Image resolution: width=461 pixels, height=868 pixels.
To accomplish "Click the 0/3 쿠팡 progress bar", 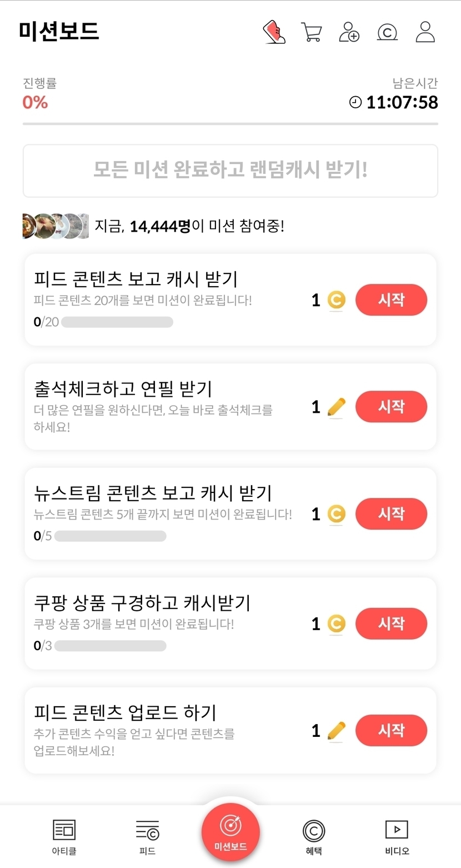I will (x=110, y=646).
